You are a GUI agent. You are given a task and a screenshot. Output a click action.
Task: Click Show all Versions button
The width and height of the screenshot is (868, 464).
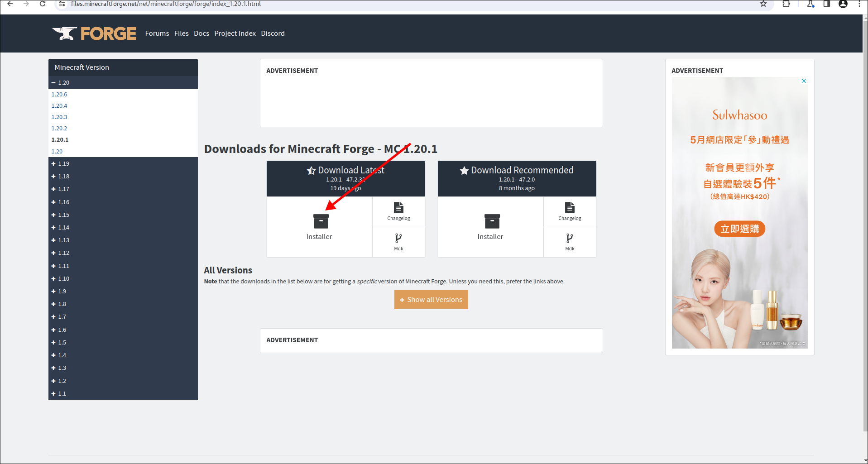[431, 300]
